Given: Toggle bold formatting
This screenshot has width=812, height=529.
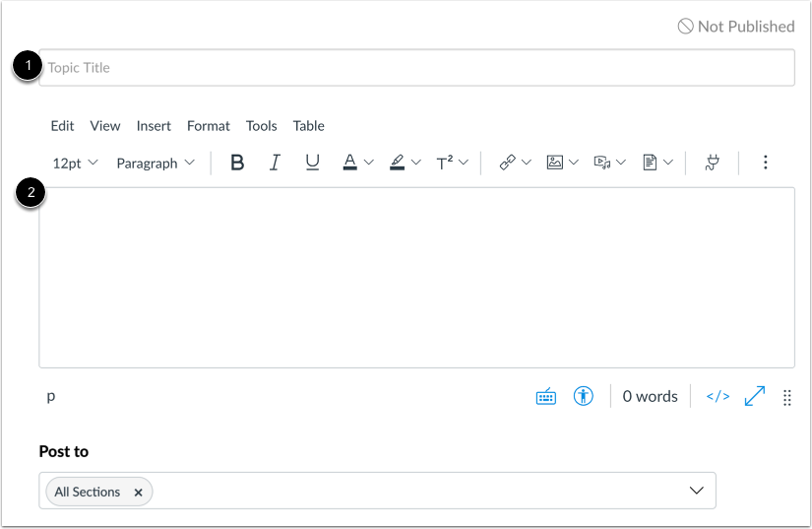Looking at the screenshot, I should tap(237, 163).
